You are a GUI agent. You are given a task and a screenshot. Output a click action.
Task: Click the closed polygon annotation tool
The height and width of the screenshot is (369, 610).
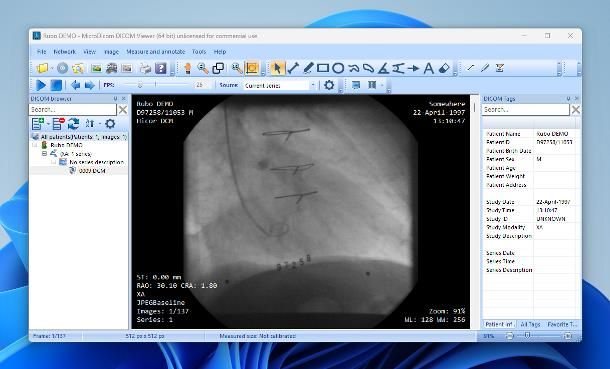[368, 68]
